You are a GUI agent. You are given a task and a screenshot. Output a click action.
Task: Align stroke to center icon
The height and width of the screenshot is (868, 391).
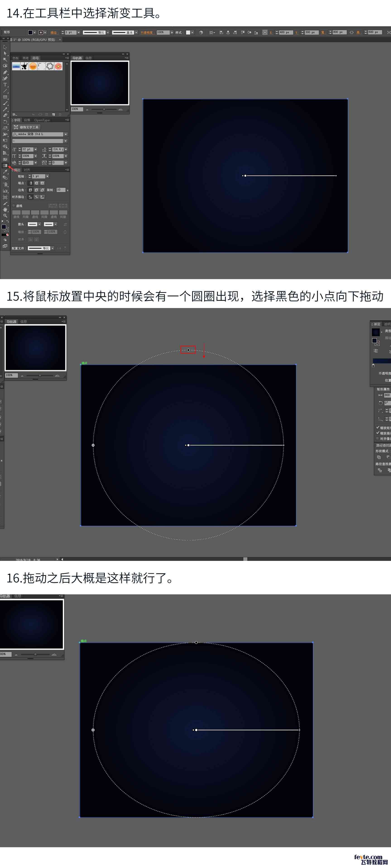31,197
